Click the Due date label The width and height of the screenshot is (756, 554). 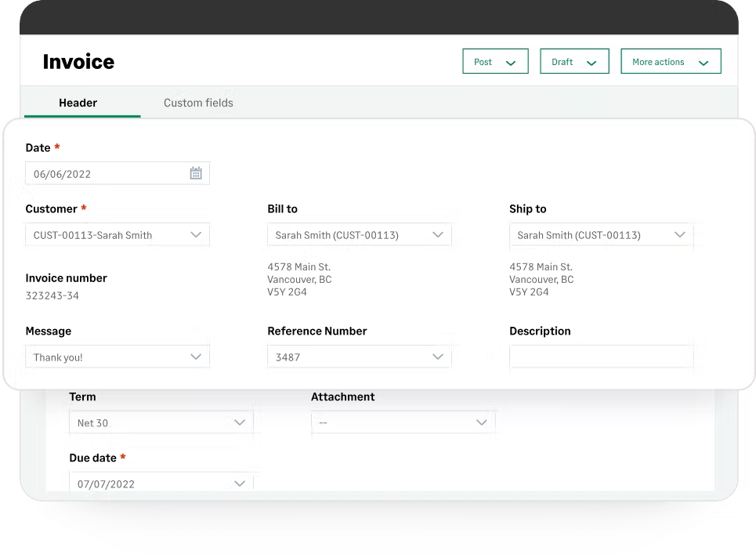pyautogui.click(x=93, y=458)
